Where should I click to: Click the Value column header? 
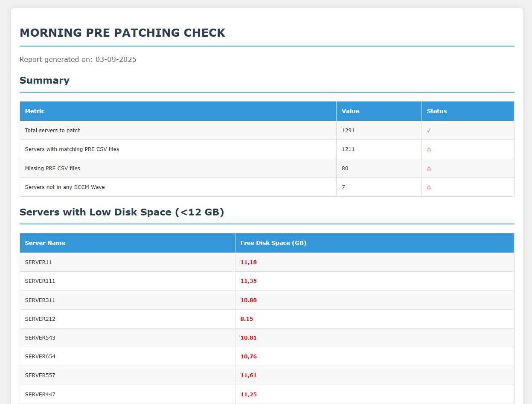click(350, 111)
